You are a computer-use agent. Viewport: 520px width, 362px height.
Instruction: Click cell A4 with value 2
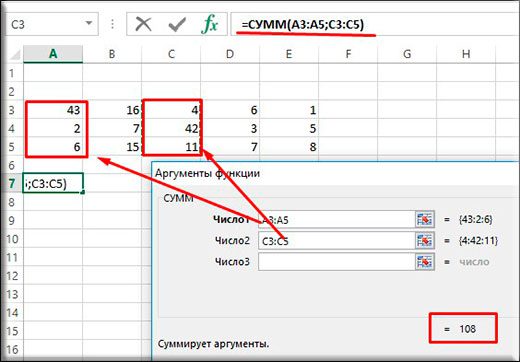[53, 128]
